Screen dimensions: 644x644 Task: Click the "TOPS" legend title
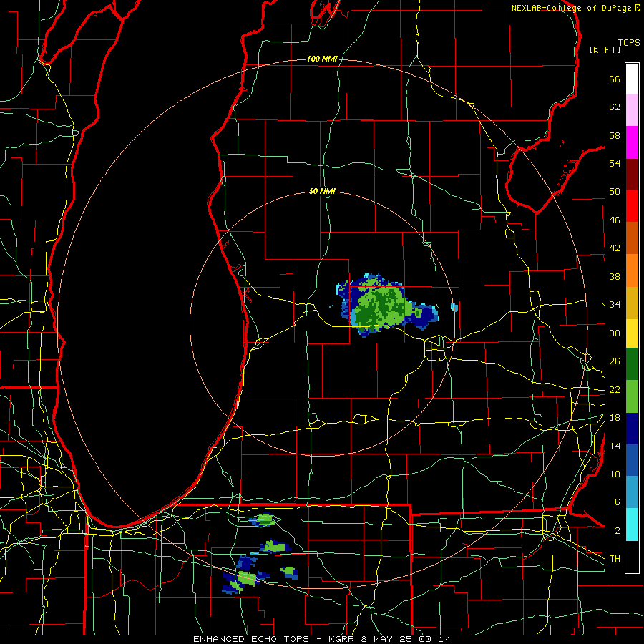coord(629,43)
